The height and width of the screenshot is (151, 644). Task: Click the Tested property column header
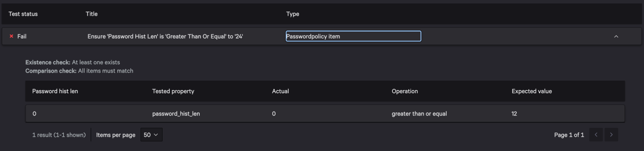tap(173, 91)
